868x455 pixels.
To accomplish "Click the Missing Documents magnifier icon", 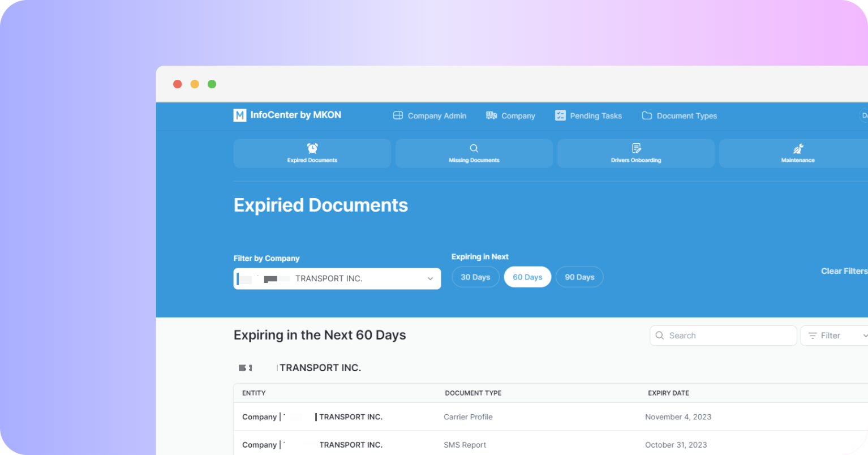I will click(x=474, y=148).
